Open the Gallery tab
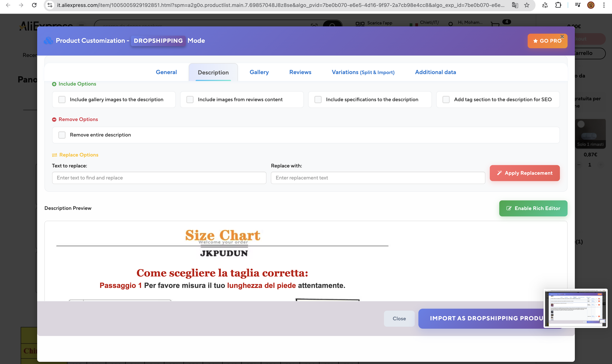612x364 pixels. click(x=259, y=72)
